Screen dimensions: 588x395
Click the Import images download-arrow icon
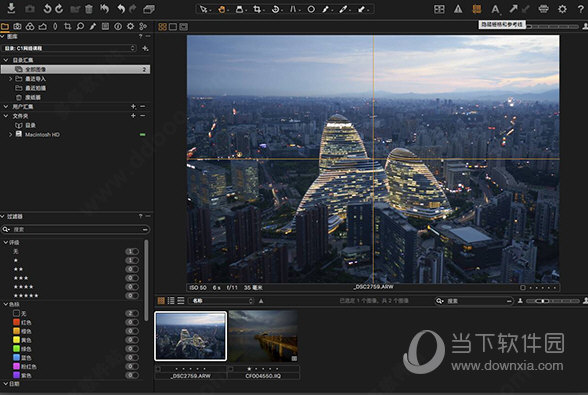[x=11, y=8]
